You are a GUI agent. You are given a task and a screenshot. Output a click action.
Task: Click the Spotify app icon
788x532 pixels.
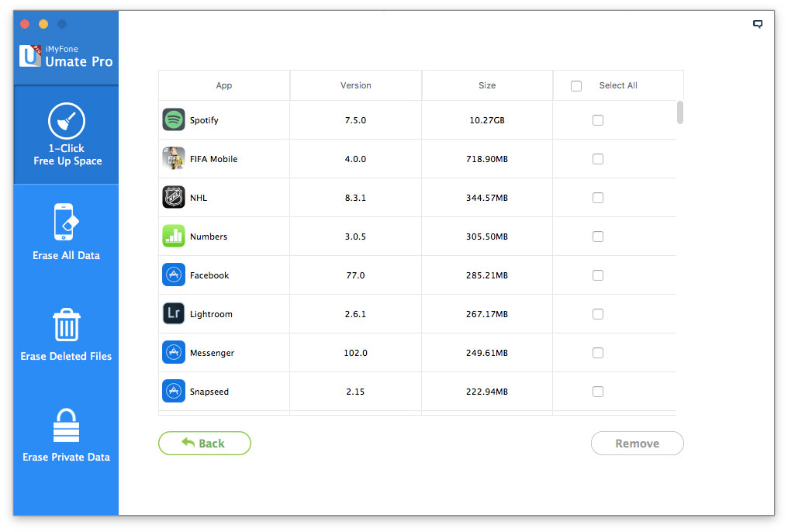(173, 120)
